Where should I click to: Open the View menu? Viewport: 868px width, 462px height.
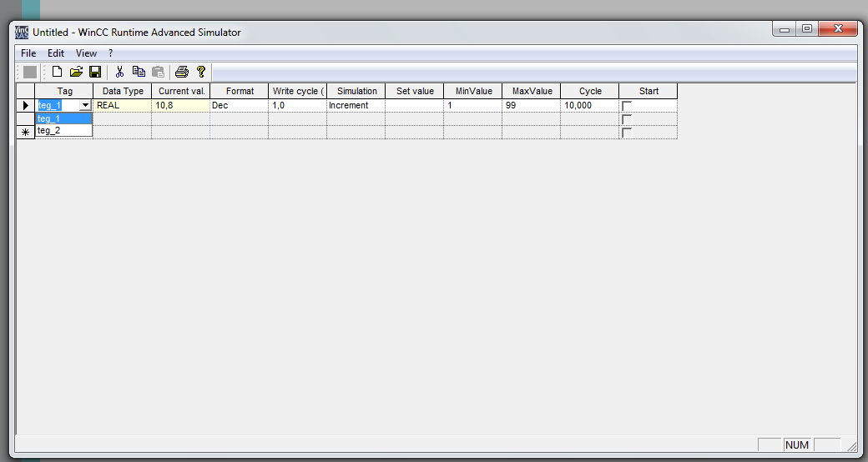pos(86,53)
